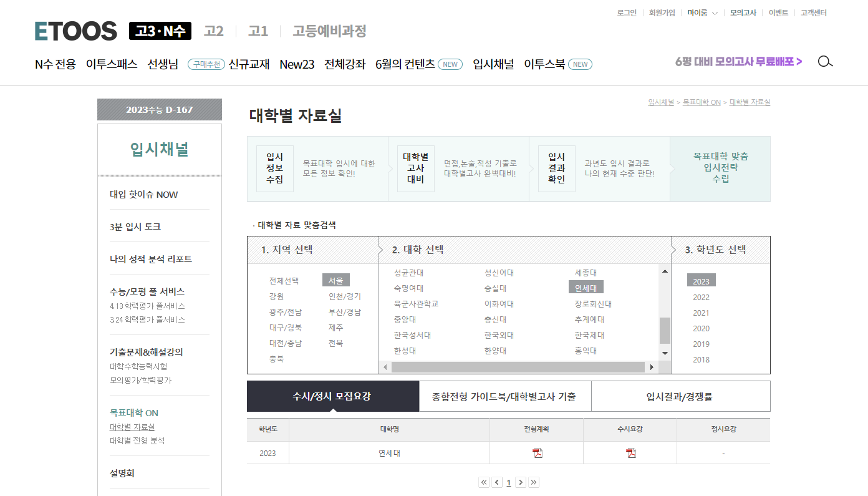Choose 한양대 in university list
Image resolution: width=868 pixels, height=496 pixels.
coord(495,351)
